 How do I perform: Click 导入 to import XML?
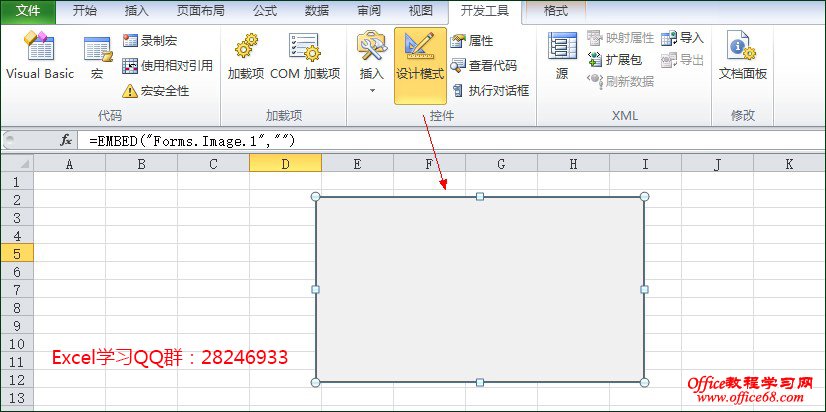pos(683,38)
